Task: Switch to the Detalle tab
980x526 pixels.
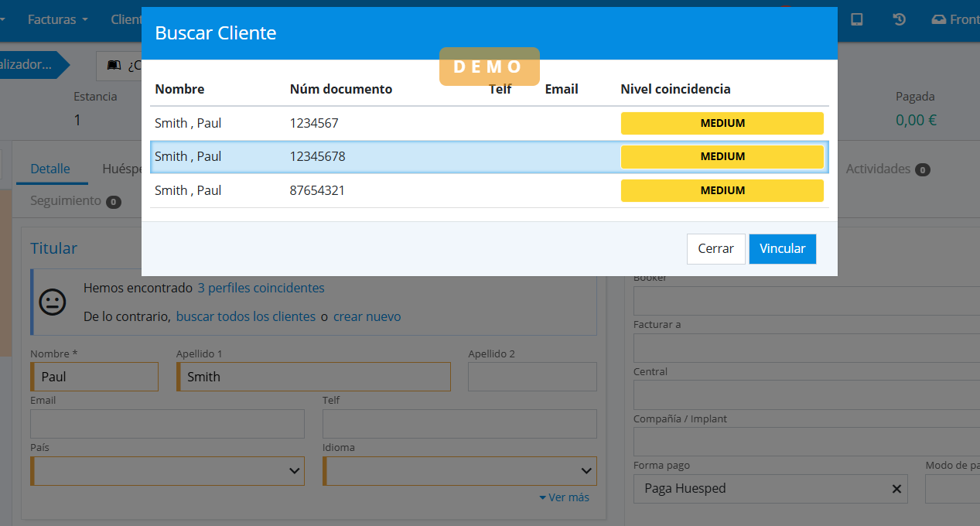Action: pos(50,169)
